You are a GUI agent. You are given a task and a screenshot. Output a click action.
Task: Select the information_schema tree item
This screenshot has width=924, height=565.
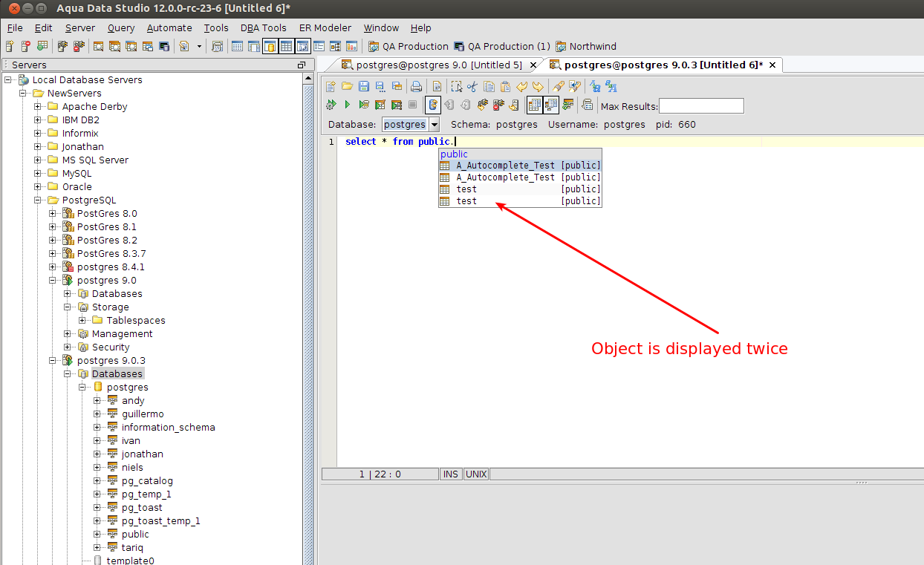point(169,427)
